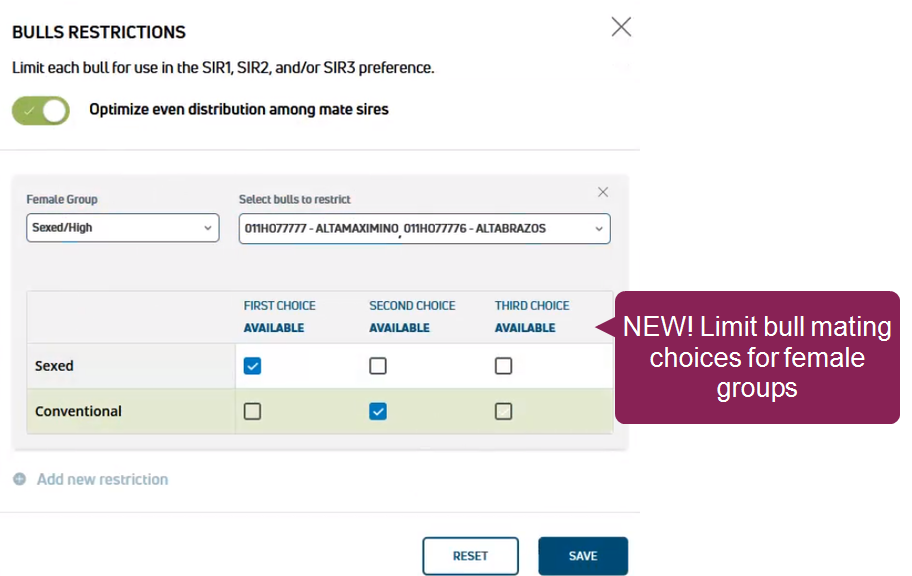Select the Third Choice column header
Image resolution: width=912 pixels, height=576 pixels.
532,306
